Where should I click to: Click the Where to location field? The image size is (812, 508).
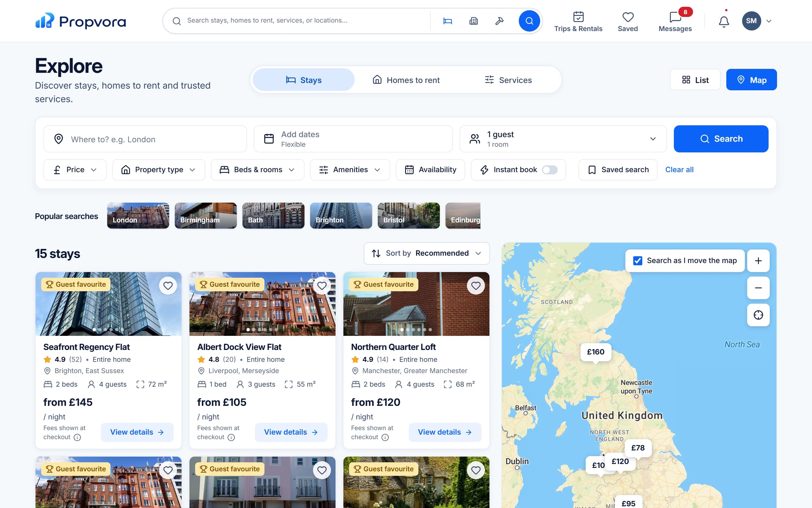(x=145, y=139)
